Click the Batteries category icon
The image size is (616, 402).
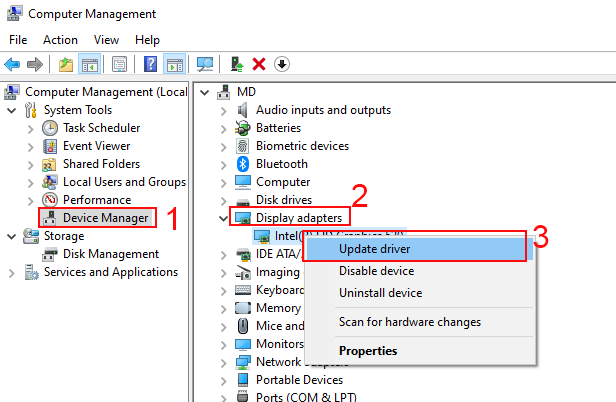click(x=243, y=128)
